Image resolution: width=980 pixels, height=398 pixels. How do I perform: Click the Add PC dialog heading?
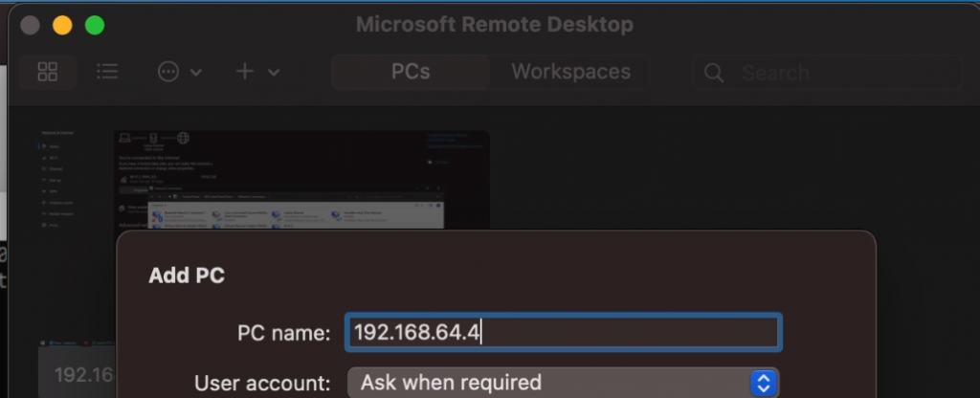coord(187,276)
